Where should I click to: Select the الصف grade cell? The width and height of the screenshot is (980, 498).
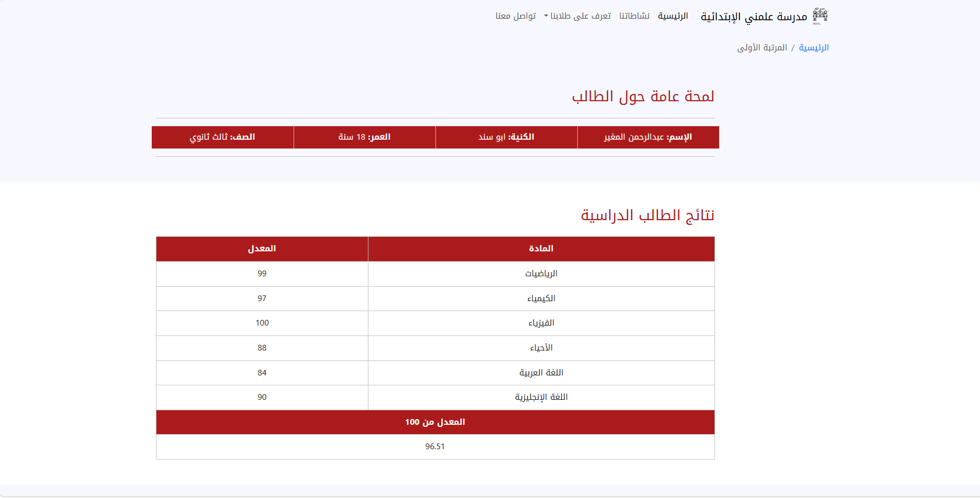[x=222, y=137]
